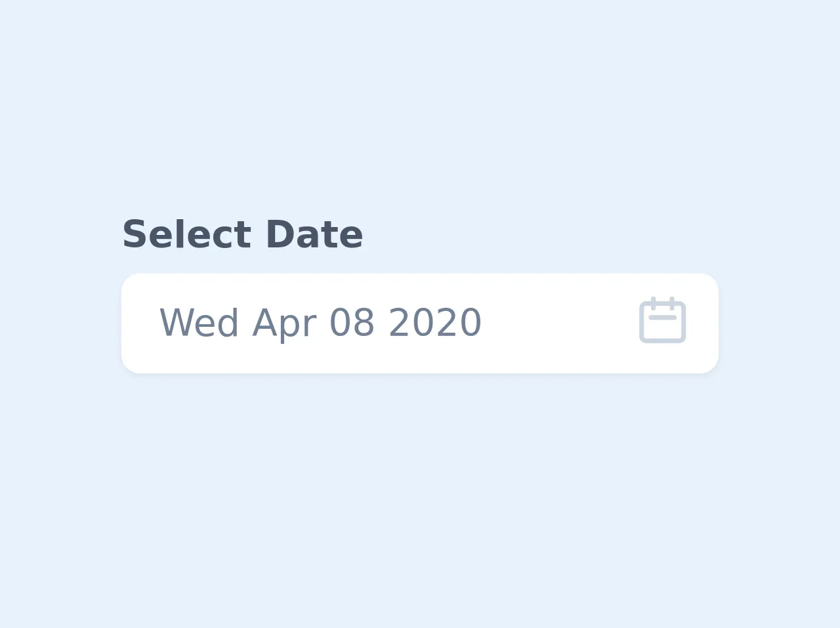
Task: Click empty space between date and calendar icon
Action: point(558,323)
